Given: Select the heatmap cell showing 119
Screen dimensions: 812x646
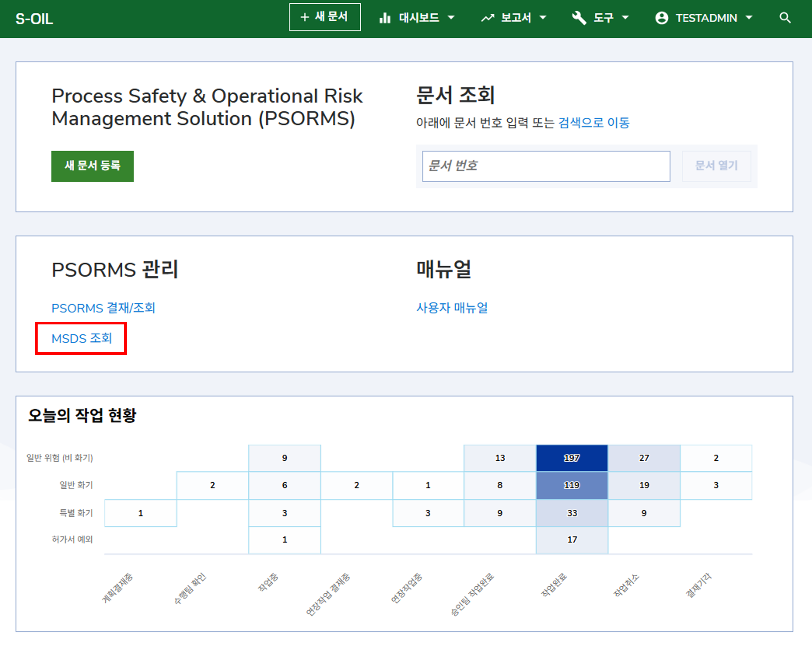Looking at the screenshot, I should click(572, 485).
